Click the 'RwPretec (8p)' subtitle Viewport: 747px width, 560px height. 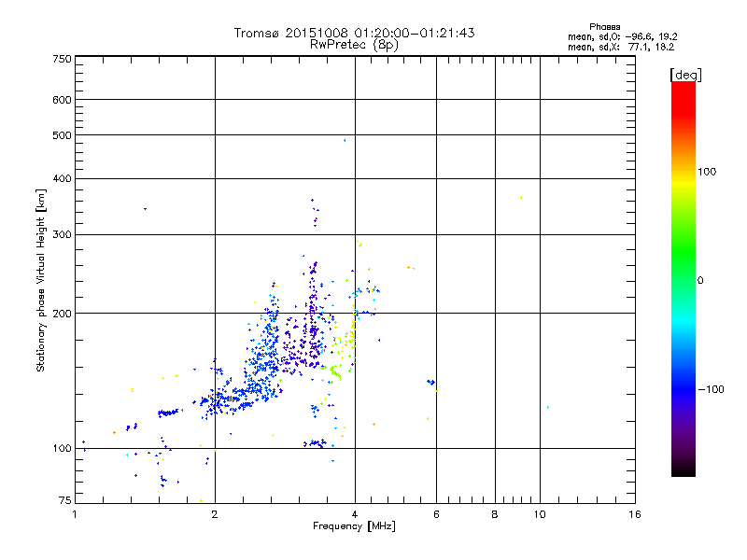point(354,45)
